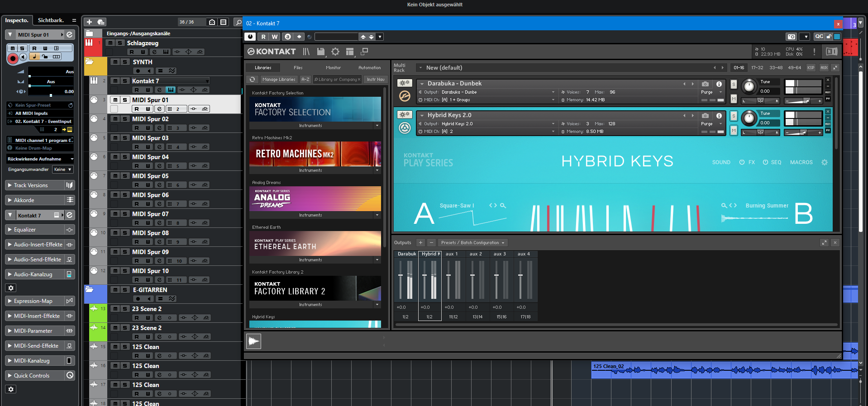The width and height of the screenshot is (868, 406).
Task: Mute the Hybrid Keys 2.0 instrument
Action: pos(734,131)
